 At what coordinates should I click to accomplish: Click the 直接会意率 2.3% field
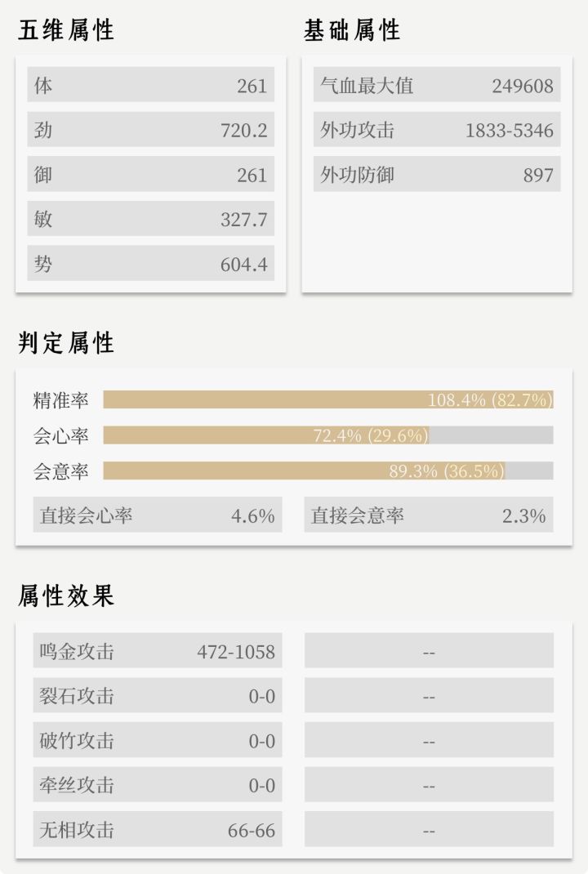(x=429, y=515)
